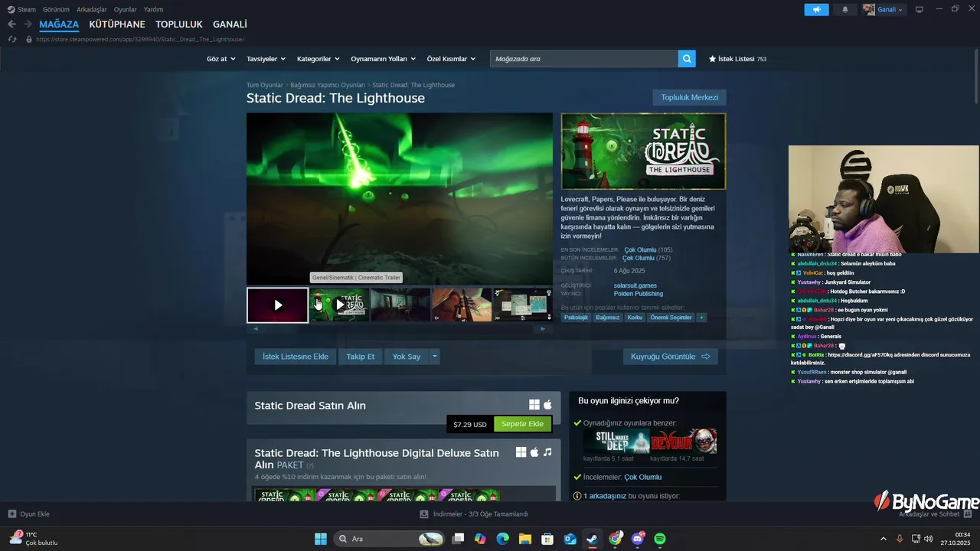Image resolution: width=980 pixels, height=551 pixels.
Task: Go back with the back arrow
Action: (11, 24)
